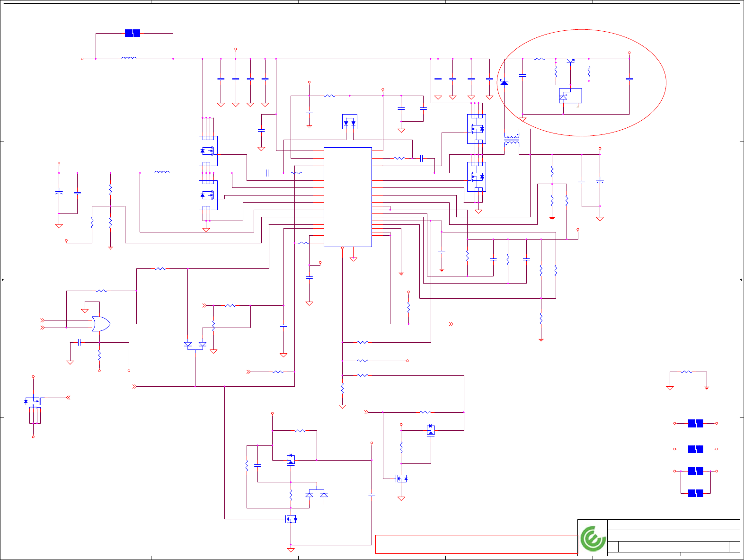This screenshot has width=744, height=560.
Task: Click the green circular logo in title block
Action: point(593,538)
